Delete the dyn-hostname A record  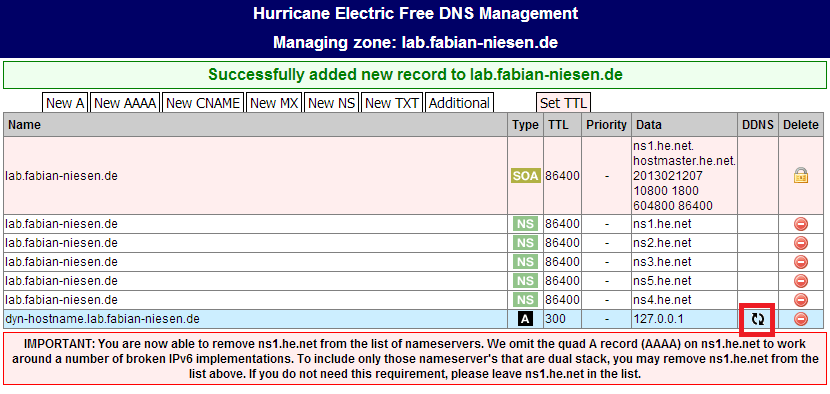pyautogui.click(x=801, y=319)
